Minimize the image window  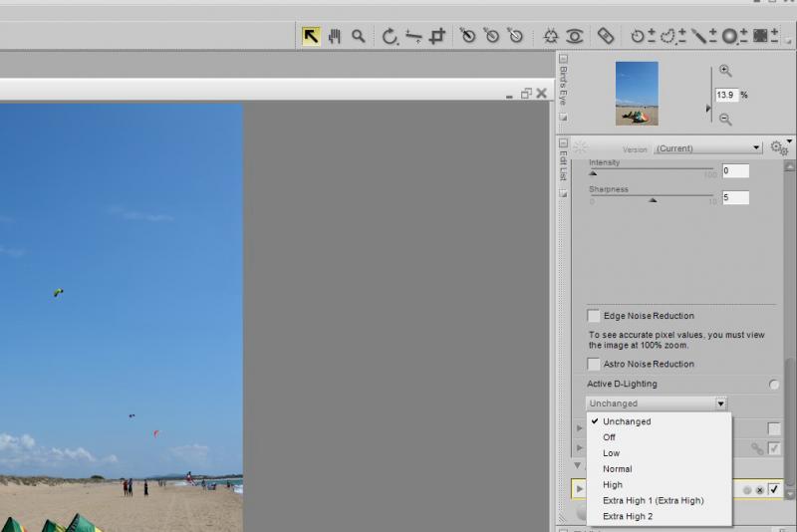509,95
